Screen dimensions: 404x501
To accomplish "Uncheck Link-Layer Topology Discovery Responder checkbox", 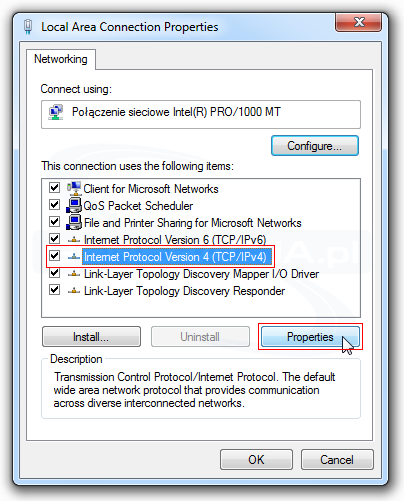I will coord(54,290).
